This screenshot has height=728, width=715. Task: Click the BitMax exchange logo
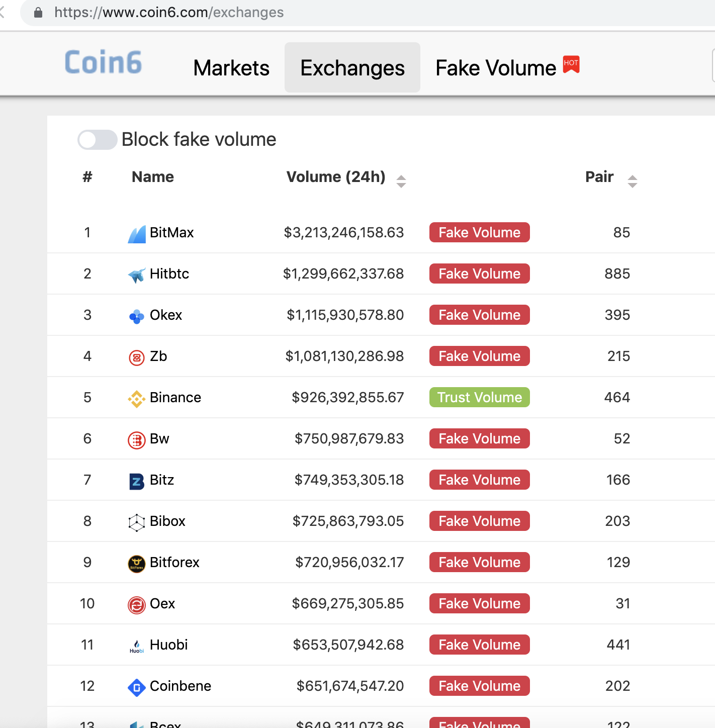(x=136, y=232)
